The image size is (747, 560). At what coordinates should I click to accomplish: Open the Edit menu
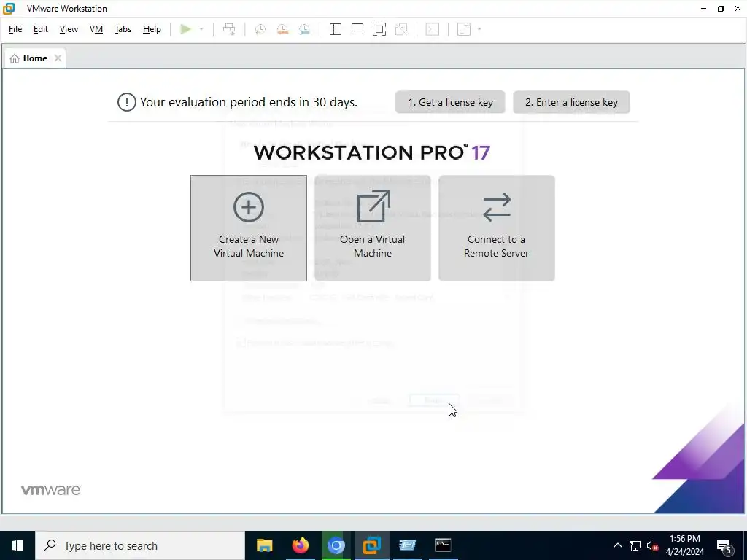pyautogui.click(x=41, y=29)
